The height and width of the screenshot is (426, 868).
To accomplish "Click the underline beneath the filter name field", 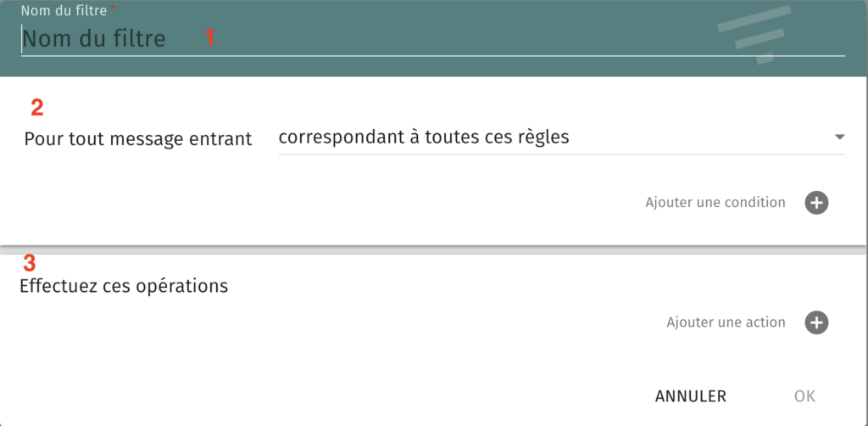I will [x=433, y=55].
